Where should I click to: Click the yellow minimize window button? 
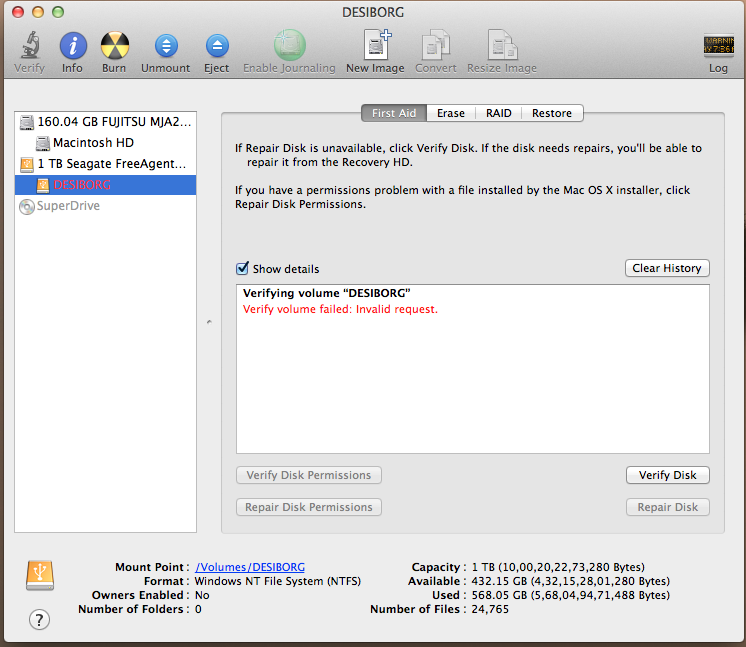pos(38,12)
